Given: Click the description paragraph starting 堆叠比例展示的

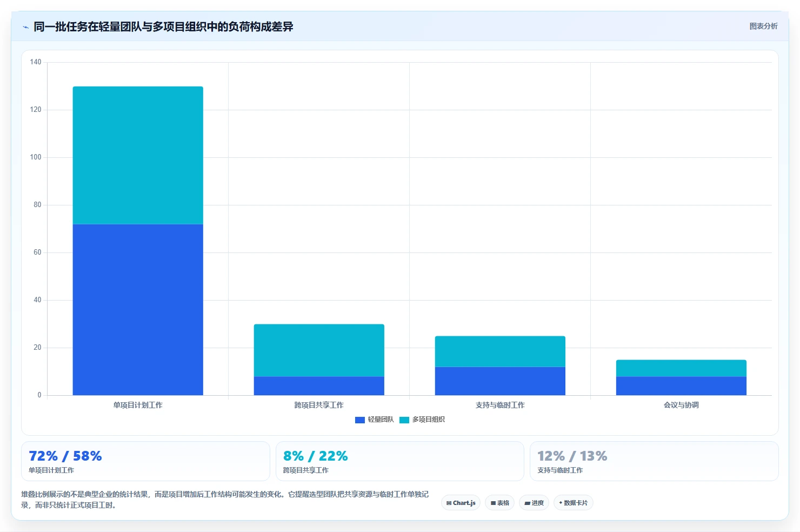Looking at the screenshot, I should point(225,500).
